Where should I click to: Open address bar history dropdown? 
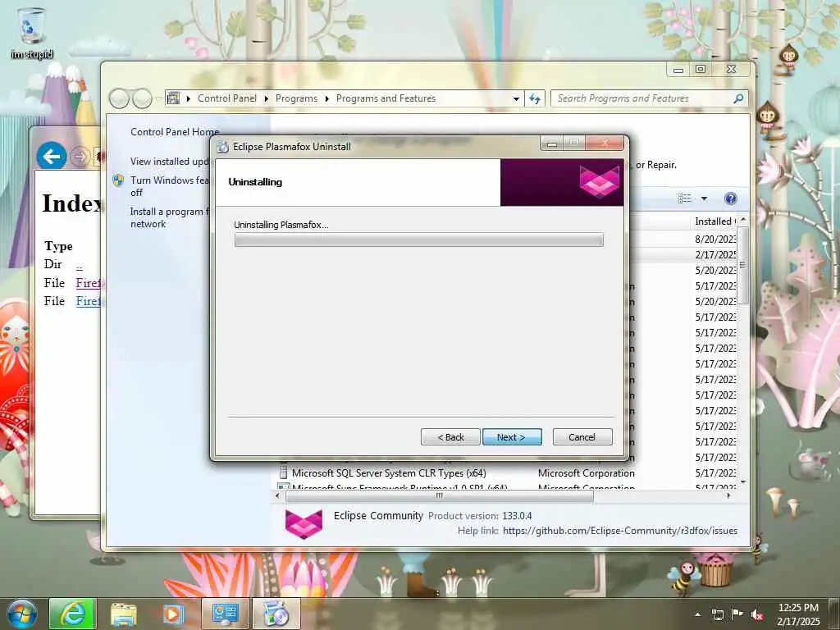click(x=516, y=98)
